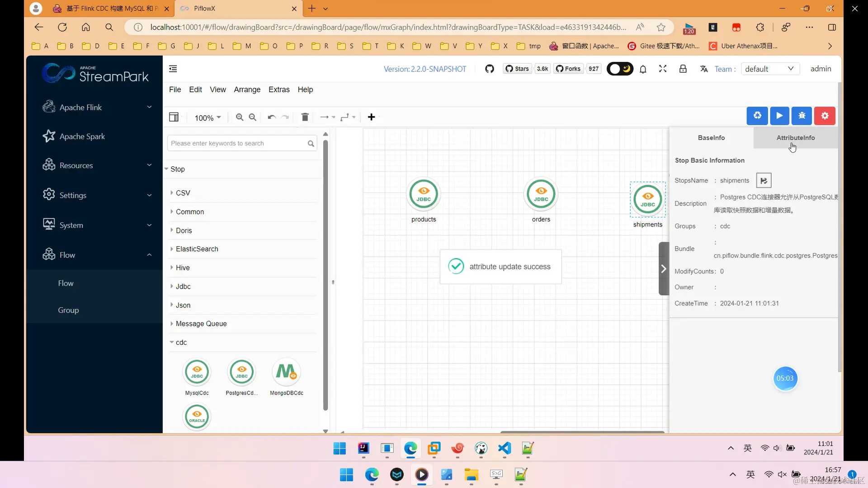Click the red settings gear button
The height and width of the screenshot is (488, 868).
click(x=825, y=116)
